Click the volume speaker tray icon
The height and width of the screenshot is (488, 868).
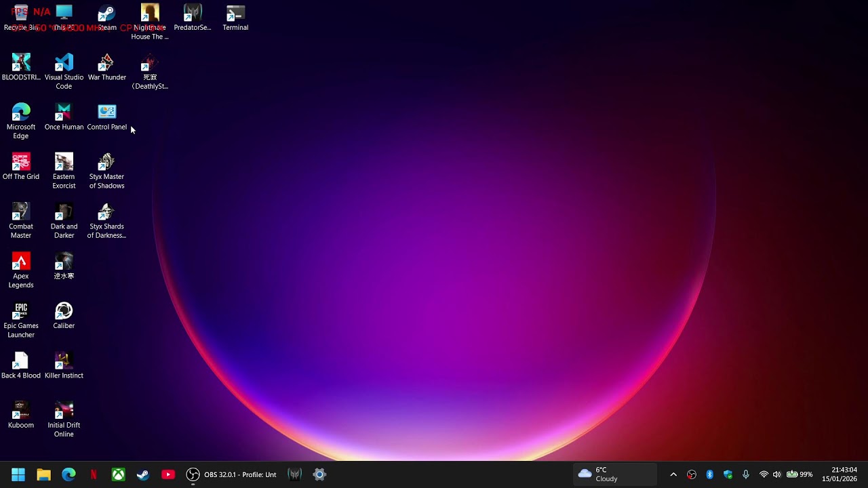pos(777,474)
